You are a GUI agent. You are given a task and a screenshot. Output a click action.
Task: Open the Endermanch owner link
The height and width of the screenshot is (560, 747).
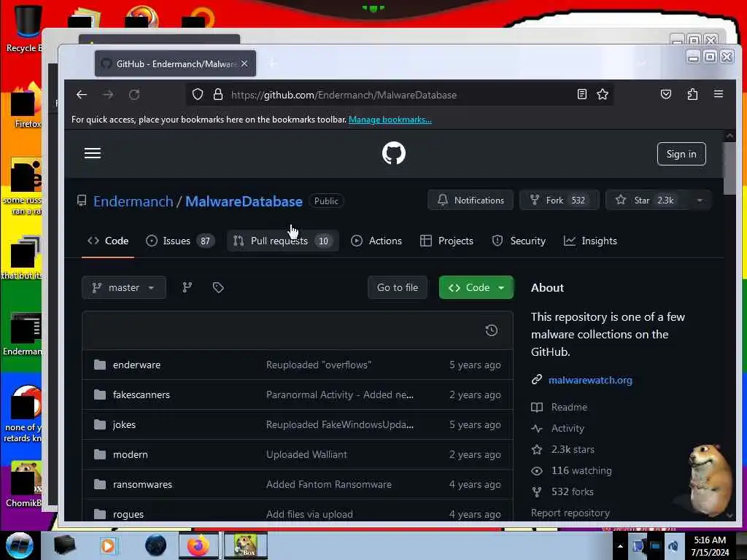[x=133, y=201]
